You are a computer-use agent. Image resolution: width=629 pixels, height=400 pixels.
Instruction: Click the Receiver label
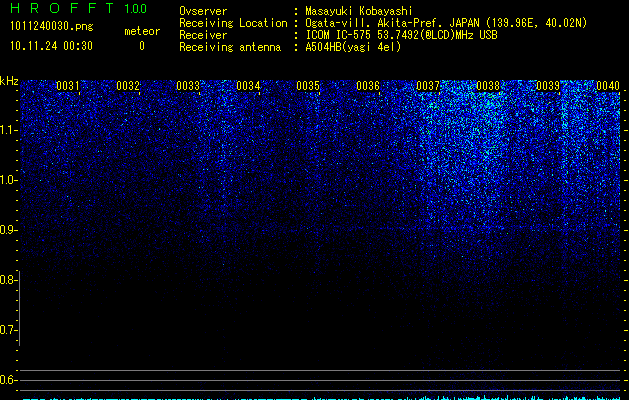click(x=203, y=35)
